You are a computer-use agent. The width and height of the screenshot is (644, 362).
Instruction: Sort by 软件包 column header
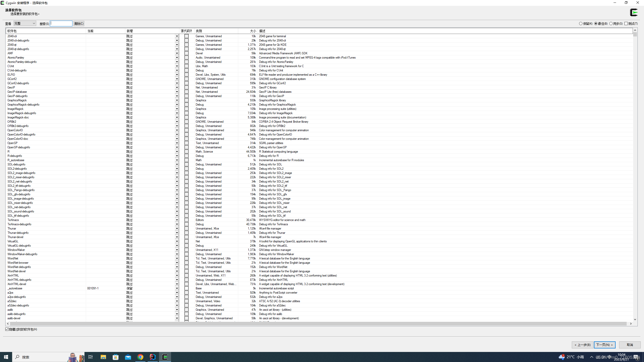(46, 31)
